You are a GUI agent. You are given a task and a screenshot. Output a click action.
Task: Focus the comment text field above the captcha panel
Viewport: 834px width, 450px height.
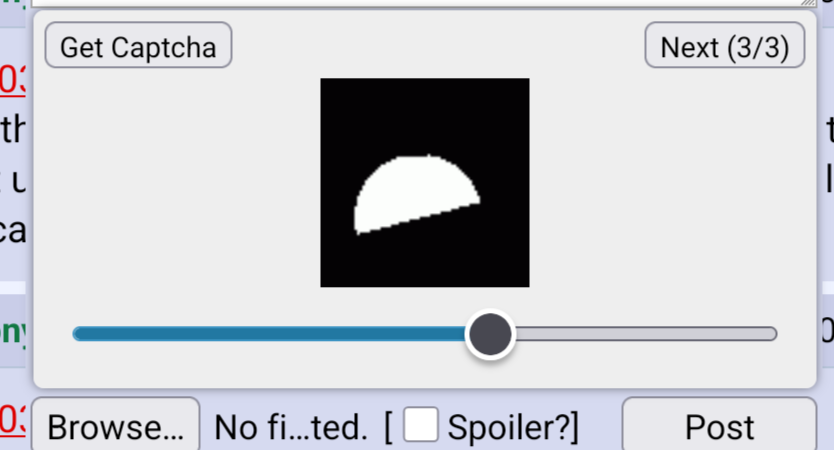tap(424, 3)
